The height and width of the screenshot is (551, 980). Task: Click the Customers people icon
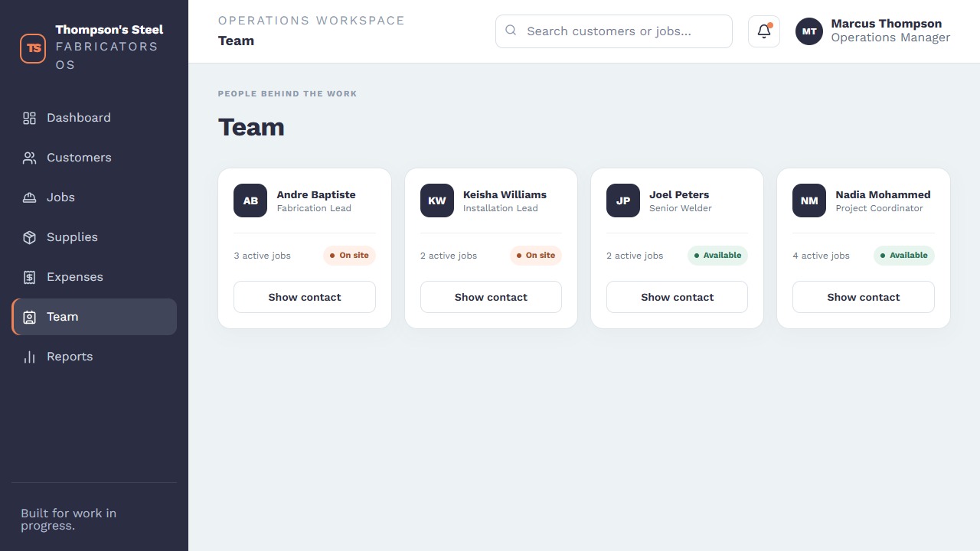click(29, 158)
